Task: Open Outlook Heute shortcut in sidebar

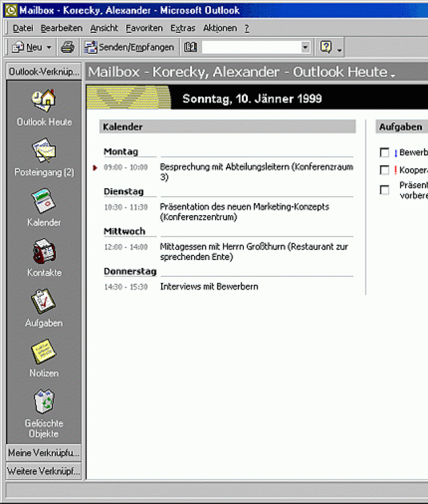Action: [44, 100]
